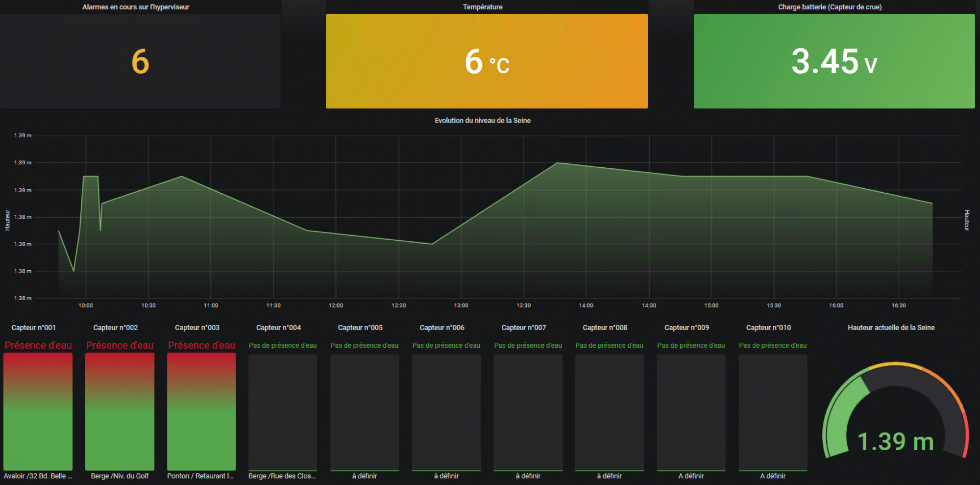This screenshot has height=485, width=980.
Task: Open the 'Capteur n°006' panel title
Action: [x=442, y=328]
